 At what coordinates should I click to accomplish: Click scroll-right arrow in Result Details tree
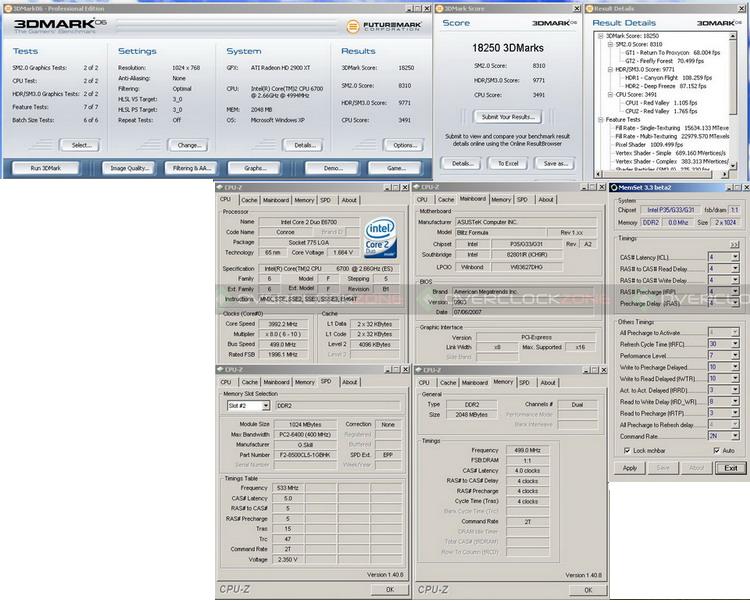point(725,175)
